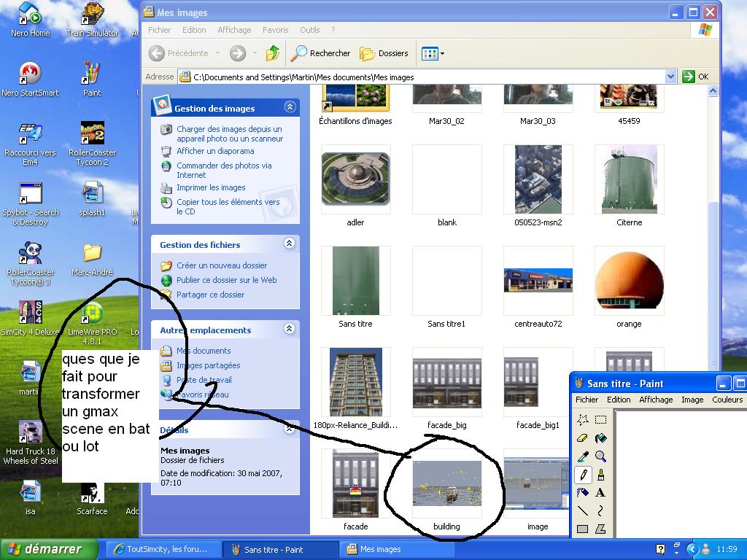Screen dimensions: 747x560
Task: Select the Magnifier tool in Paint
Action: [600, 456]
